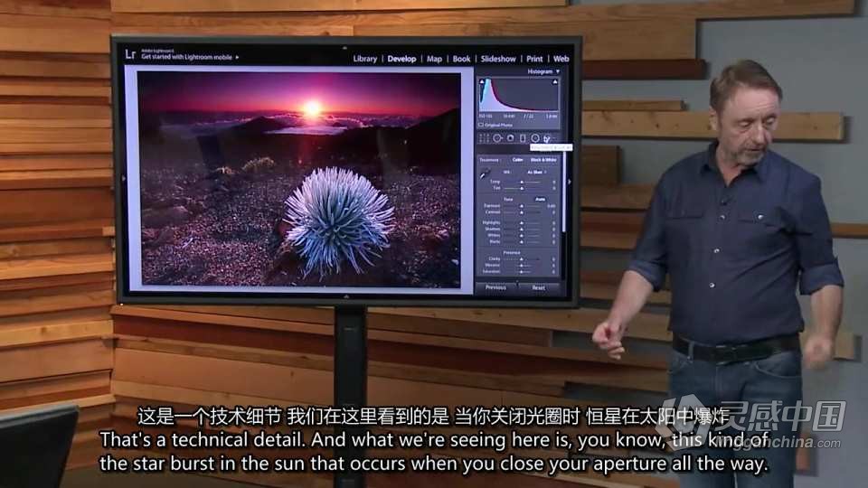The image size is (868, 488).
Task: Set treatment to Black & White
Action: click(x=543, y=160)
